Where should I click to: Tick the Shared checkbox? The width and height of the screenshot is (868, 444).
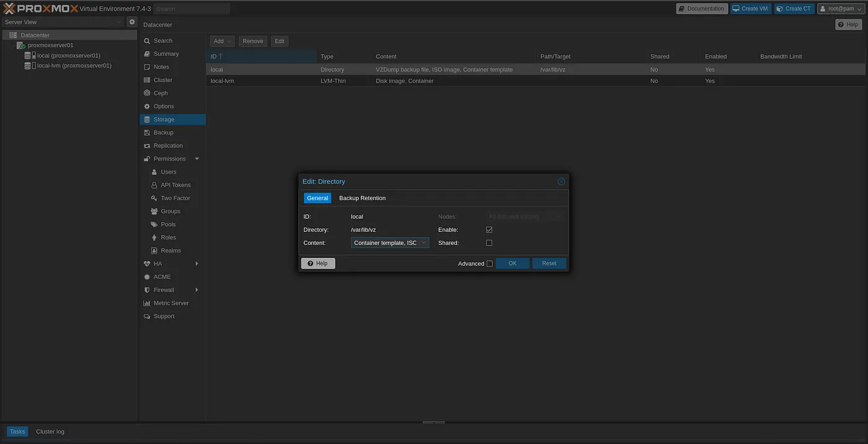tap(489, 243)
